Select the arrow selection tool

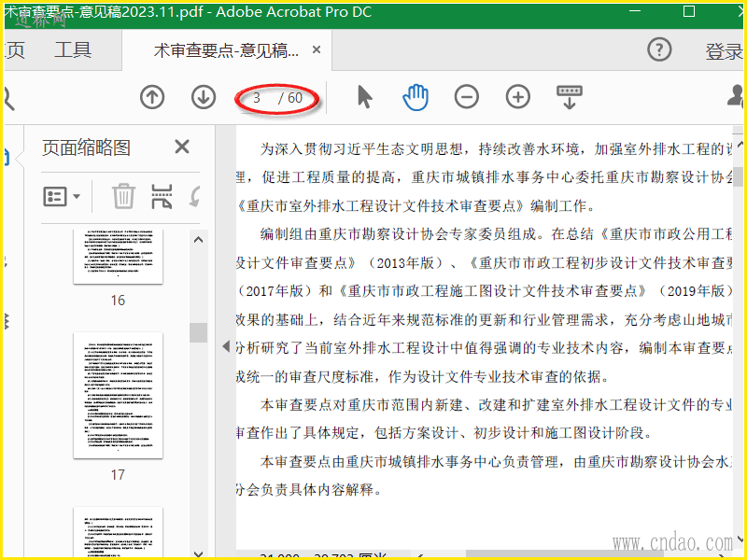(x=365, y=97)
